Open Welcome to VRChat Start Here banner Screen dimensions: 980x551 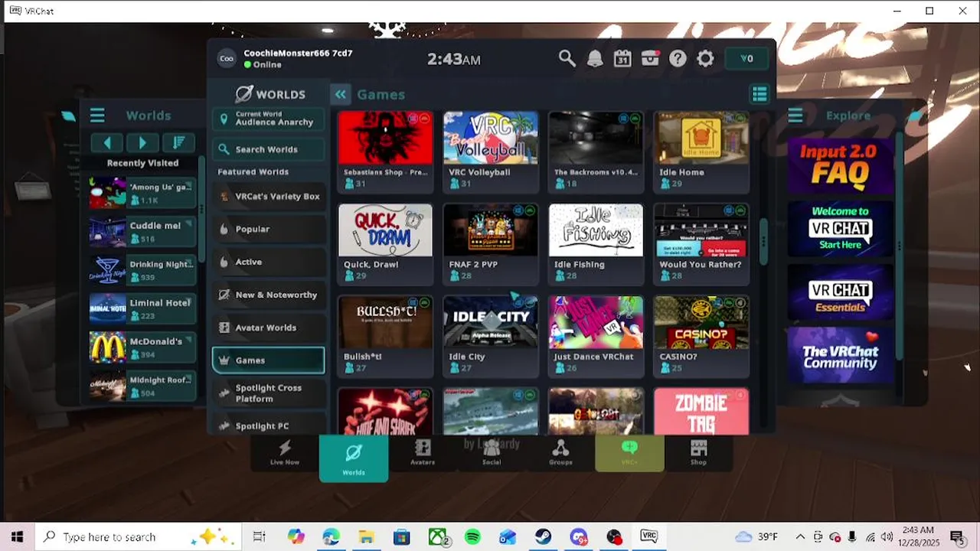pos(840,228)
